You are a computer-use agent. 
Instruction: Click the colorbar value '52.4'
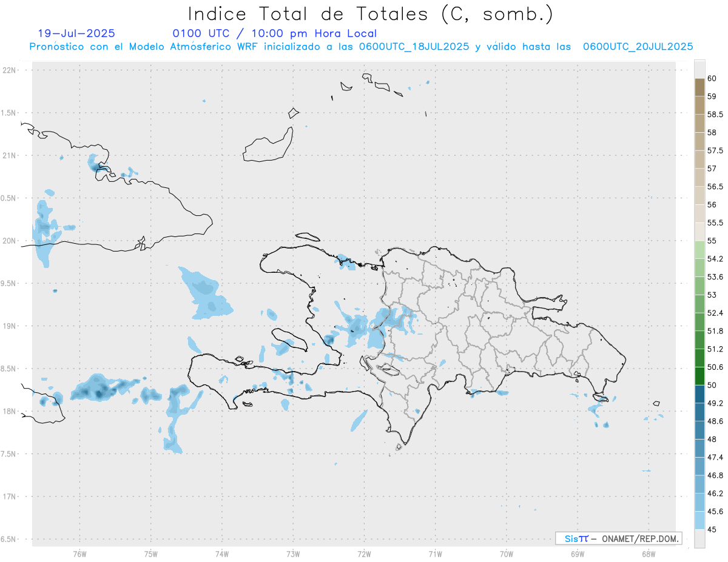715,313
